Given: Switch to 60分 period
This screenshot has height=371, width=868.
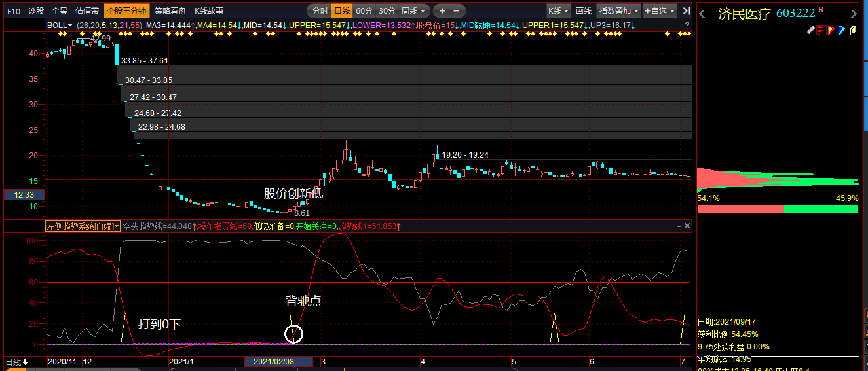Looking at the screenshot, I should (364, 11).
